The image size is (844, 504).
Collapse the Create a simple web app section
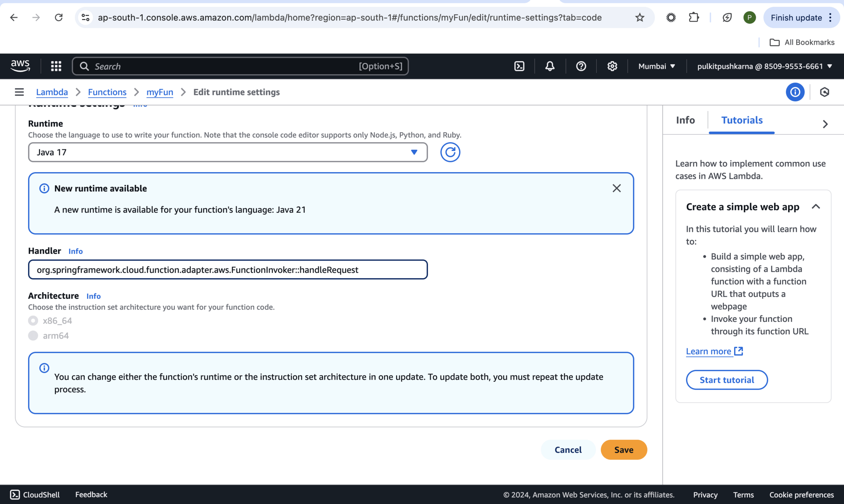[816, 206]
